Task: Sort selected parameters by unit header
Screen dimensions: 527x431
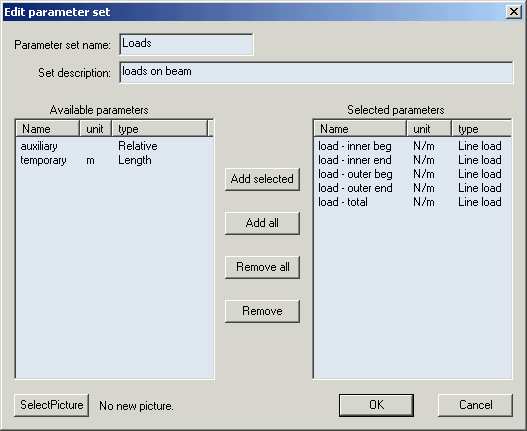Action: (x=429, y=129)
